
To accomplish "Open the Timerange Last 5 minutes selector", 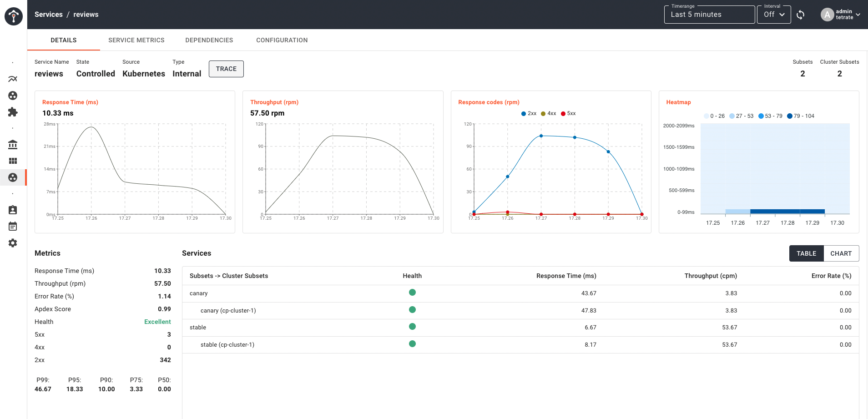I will pyautogui.click(x=709, y=15).
